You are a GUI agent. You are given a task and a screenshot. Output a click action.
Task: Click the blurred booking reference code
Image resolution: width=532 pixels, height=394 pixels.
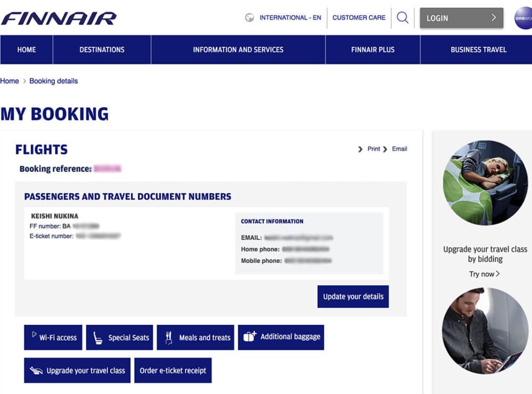[x=107, y=168]
